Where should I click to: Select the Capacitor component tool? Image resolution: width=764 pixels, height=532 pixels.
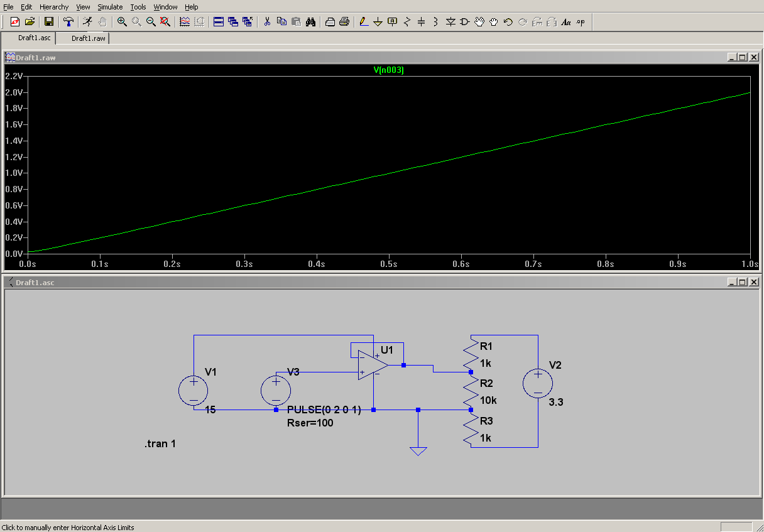421,22
